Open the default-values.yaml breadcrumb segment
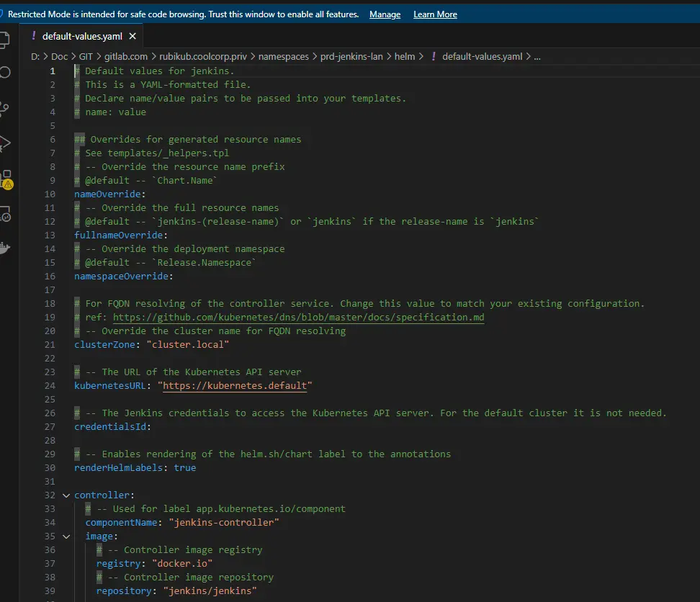This screenshot has width=700, height=602. [x=482, y=56]
